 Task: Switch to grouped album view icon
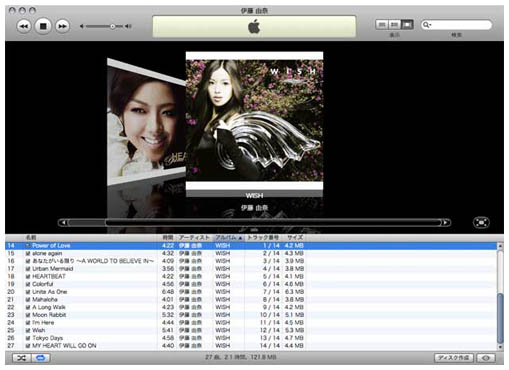pos(395,25)
